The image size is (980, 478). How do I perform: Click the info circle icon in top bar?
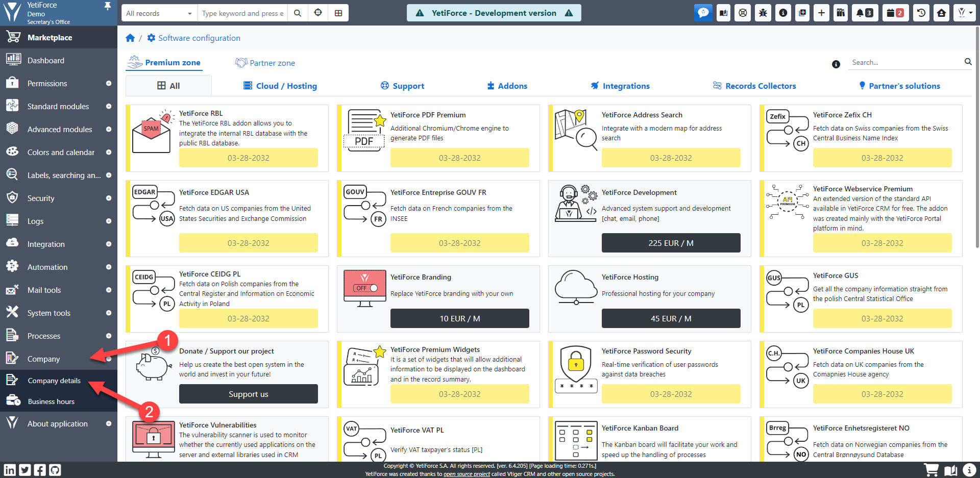(783, 13)
